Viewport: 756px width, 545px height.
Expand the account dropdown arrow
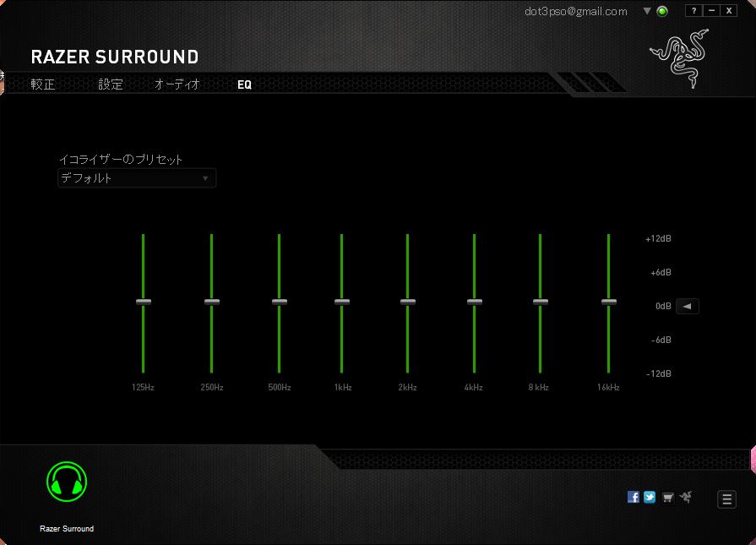(647, 11)
